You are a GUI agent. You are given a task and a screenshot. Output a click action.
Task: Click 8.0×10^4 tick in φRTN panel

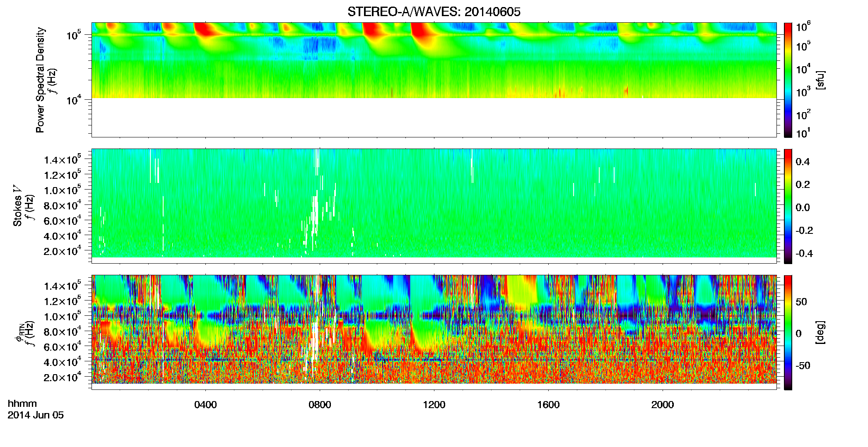pyautogui.click(x=63, y=331)
